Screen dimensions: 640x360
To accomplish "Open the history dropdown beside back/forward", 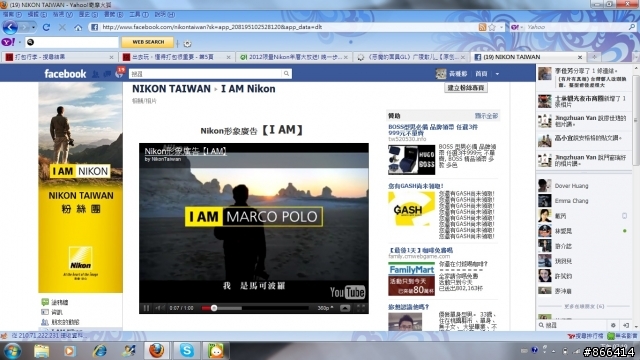I will 33,27.
